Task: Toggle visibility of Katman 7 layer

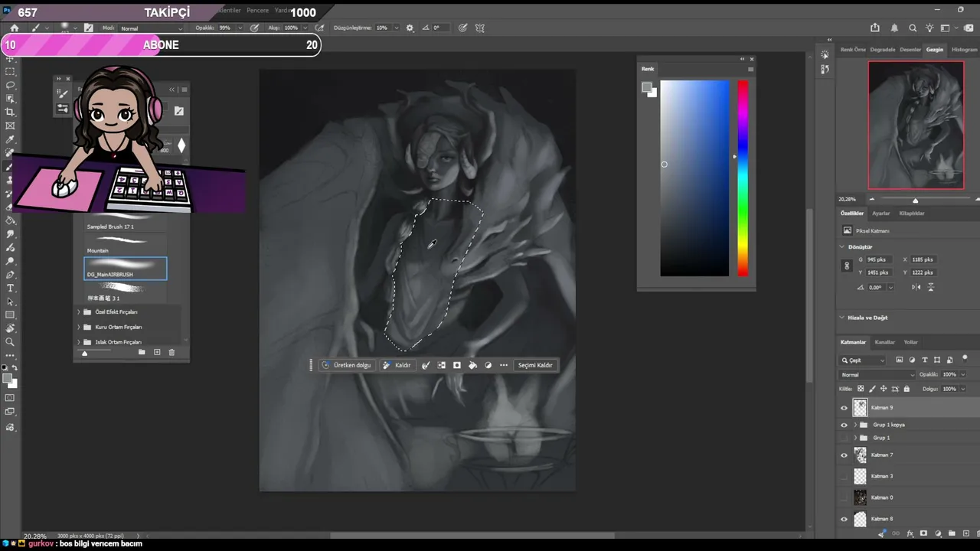Action: pos(844,455)
